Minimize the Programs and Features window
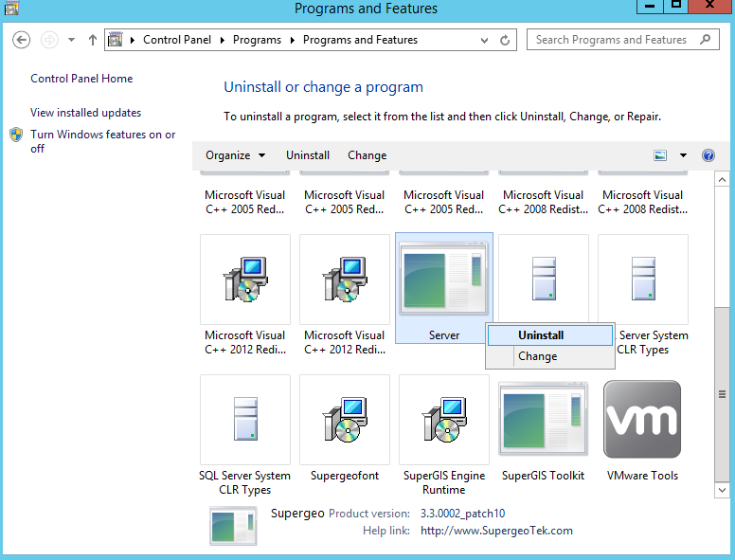 click(x=650, y=6)
